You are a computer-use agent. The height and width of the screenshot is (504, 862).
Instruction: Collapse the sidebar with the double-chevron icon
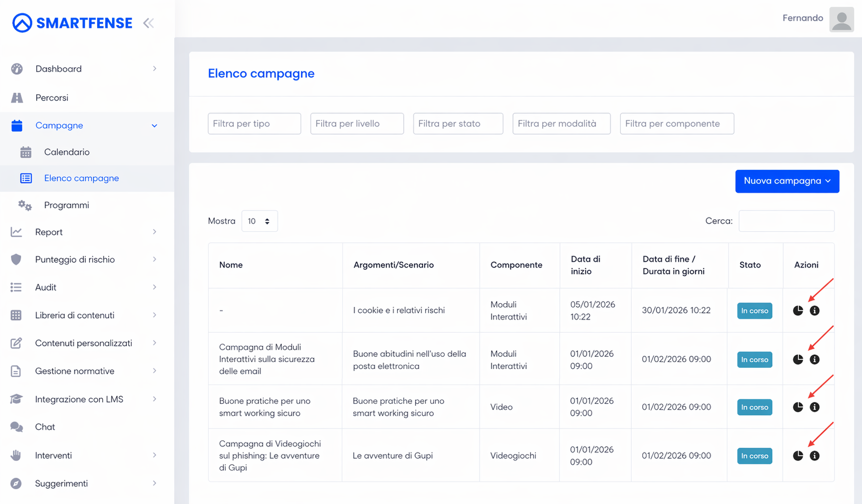coord(149,23)
